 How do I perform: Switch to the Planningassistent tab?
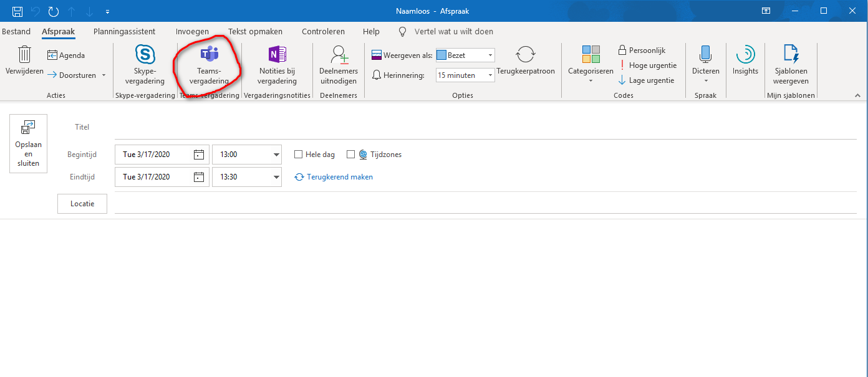coord(124,32)
